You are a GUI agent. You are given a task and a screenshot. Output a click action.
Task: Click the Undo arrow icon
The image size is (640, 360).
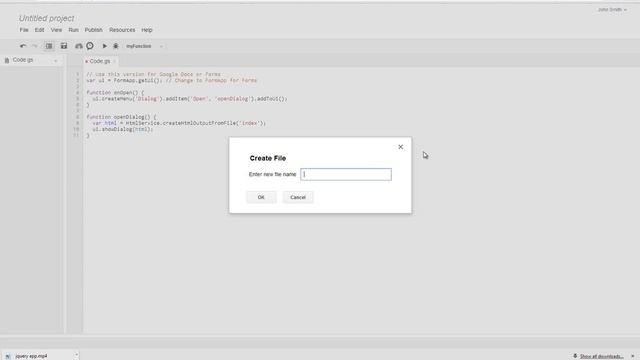(x=23, y=46)
